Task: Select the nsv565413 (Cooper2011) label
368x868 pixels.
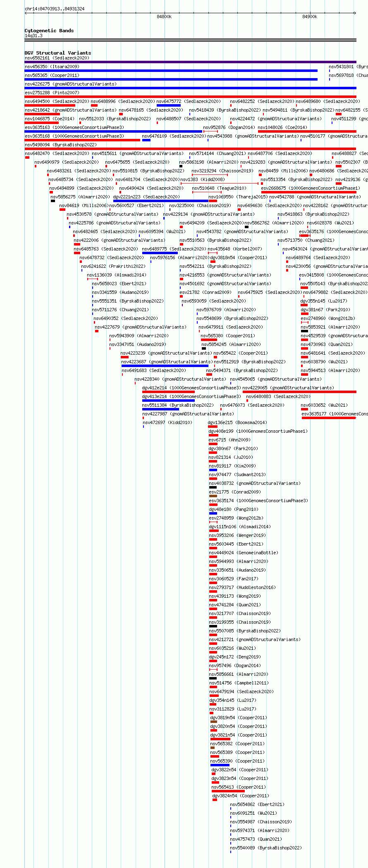Action: pyautogui.click(x=239, y=787)
